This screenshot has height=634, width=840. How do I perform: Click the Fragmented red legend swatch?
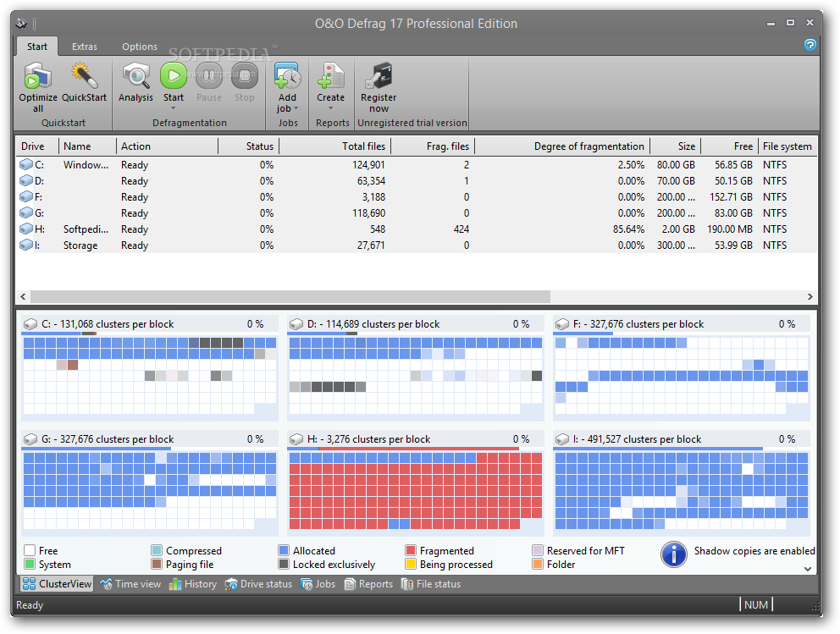click(x=411, y=550)
